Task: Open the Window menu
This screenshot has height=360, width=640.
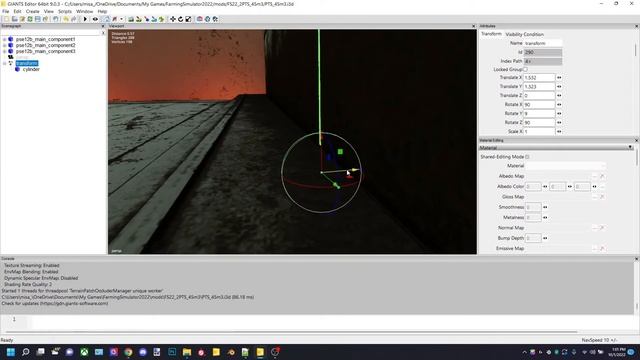Action: coord(84,11)
